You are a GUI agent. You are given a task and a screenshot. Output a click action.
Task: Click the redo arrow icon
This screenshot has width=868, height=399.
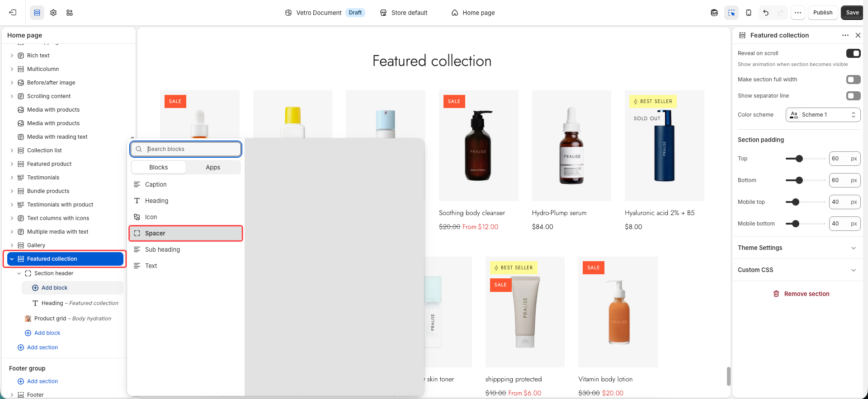(x=781, y=13)
